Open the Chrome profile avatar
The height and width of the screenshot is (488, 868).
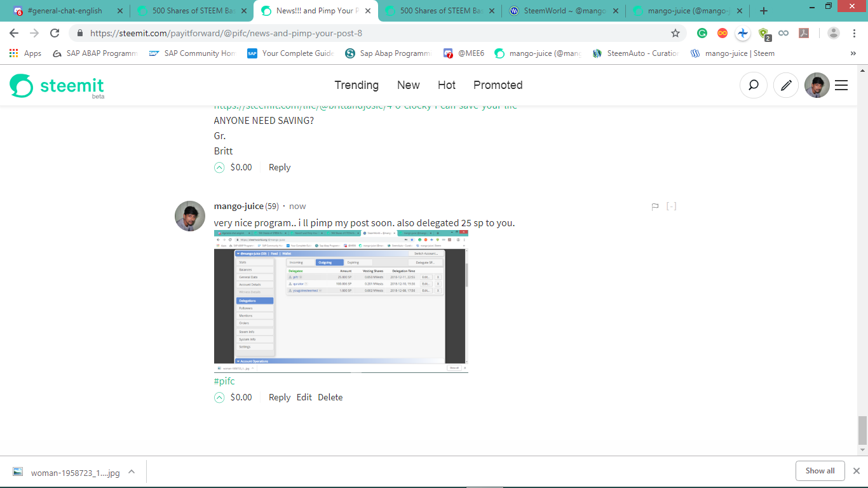[x=834, y=33]
